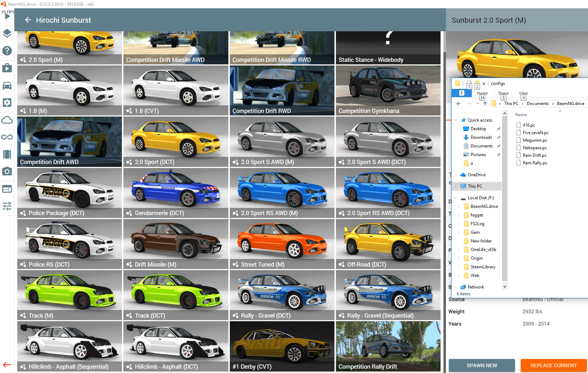
Task: Select Competition Gymkhana config thumbnail
Action: [388, 91]
